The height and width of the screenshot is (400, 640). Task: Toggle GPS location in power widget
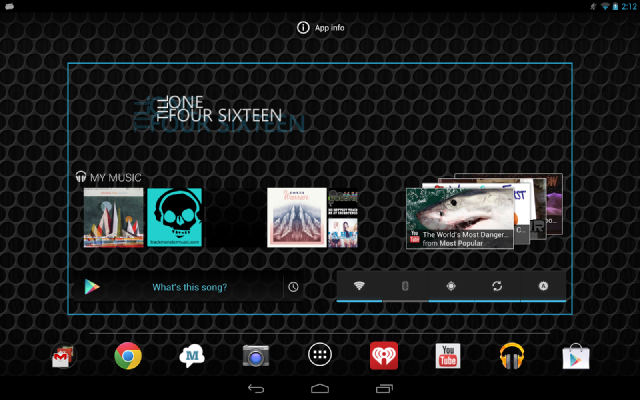pyautogui.click(x=451, y=286)
